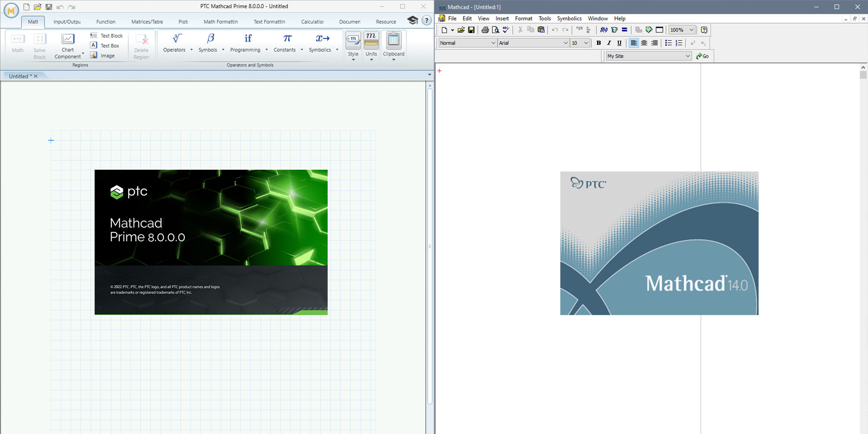Switch to the Matrices/Tables ribbon tab
The image size is (868, 434).
[x=147, y=22]
